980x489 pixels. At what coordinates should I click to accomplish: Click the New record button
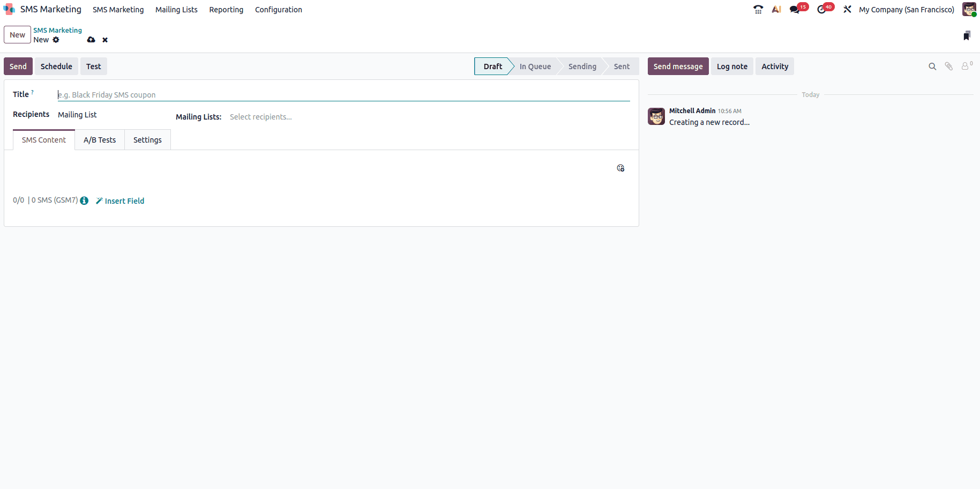pyautogui.click(x=17, y=35)
